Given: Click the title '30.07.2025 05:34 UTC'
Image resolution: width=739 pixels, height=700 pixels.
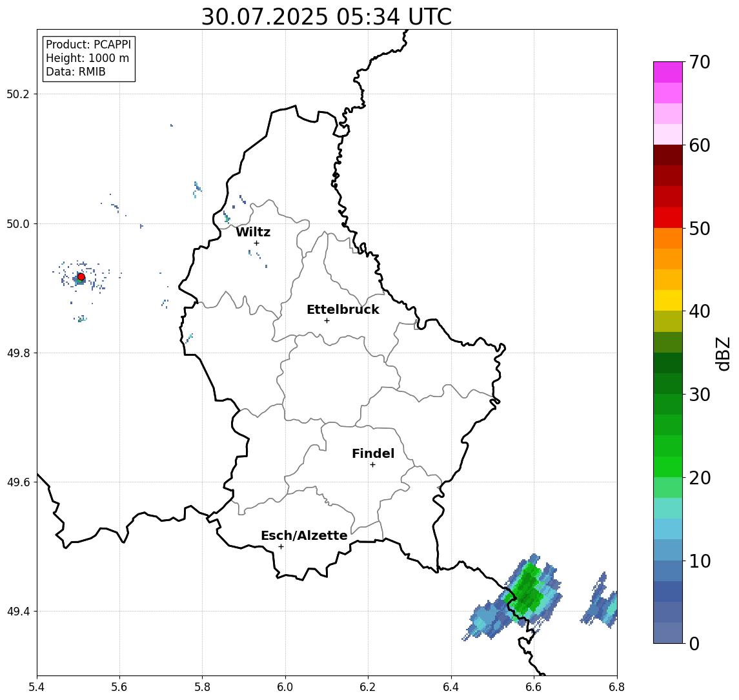Looking at the screenshot, I should point(327,17).
